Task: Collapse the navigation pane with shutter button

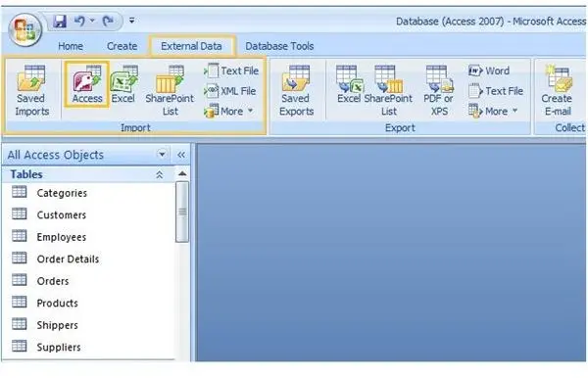Action: tap(181, 155)
